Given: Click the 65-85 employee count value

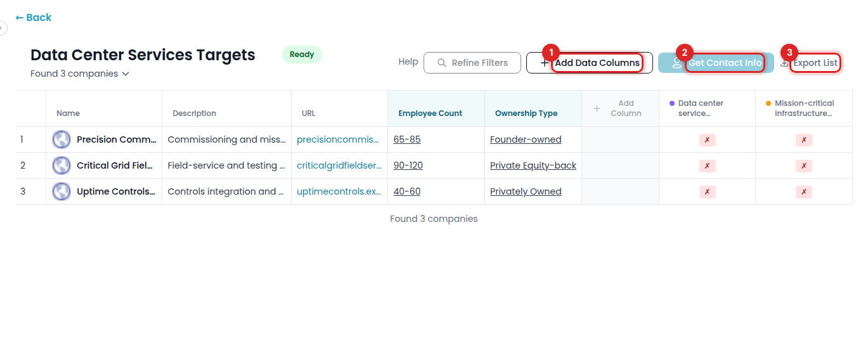Looking at the screenshot, I should point(407,139).
